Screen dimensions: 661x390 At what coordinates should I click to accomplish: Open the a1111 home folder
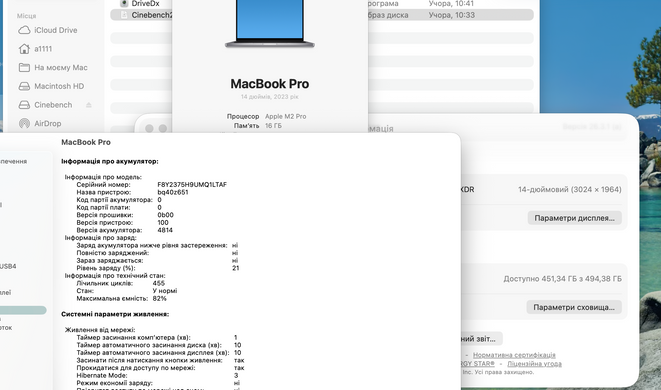point(35,49)
